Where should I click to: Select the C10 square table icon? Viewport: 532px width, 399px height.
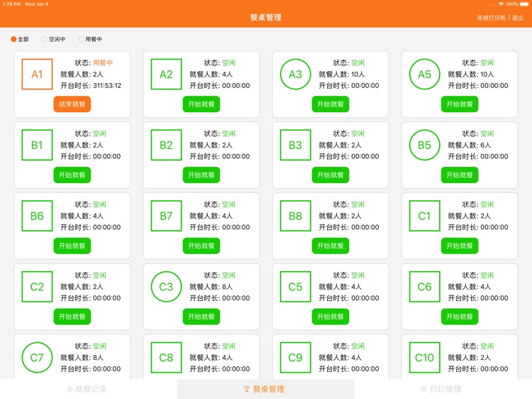tap(425, 357)
